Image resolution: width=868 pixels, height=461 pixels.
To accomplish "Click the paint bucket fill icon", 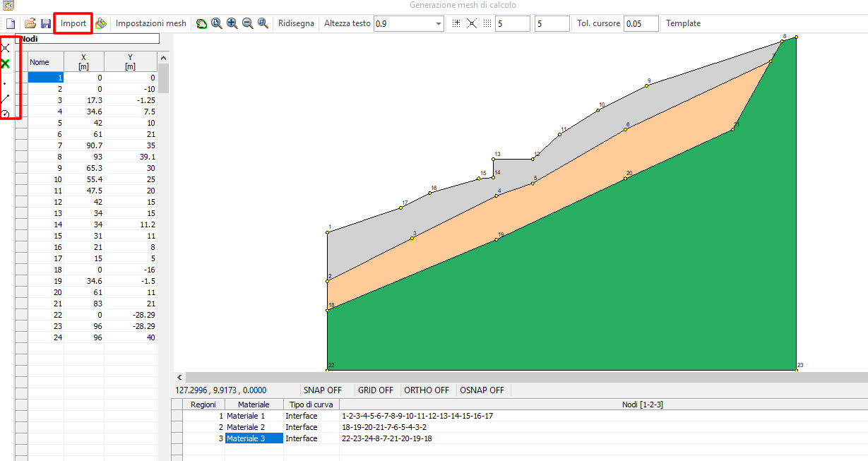I will [101, 23].
